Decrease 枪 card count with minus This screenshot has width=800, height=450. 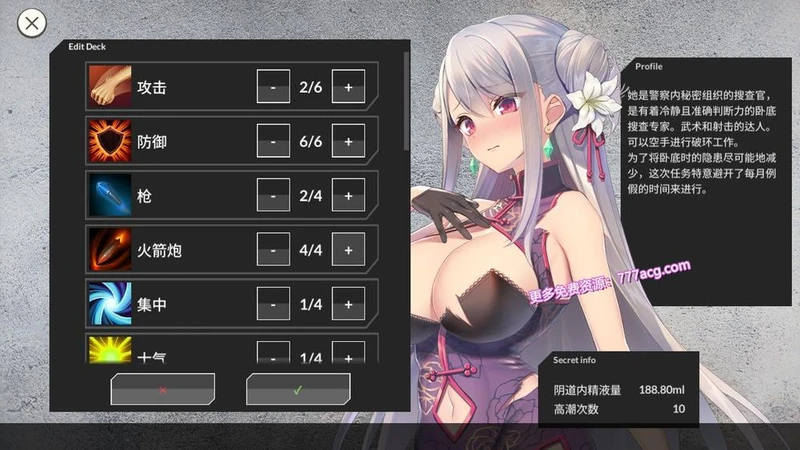click(273, 195)
